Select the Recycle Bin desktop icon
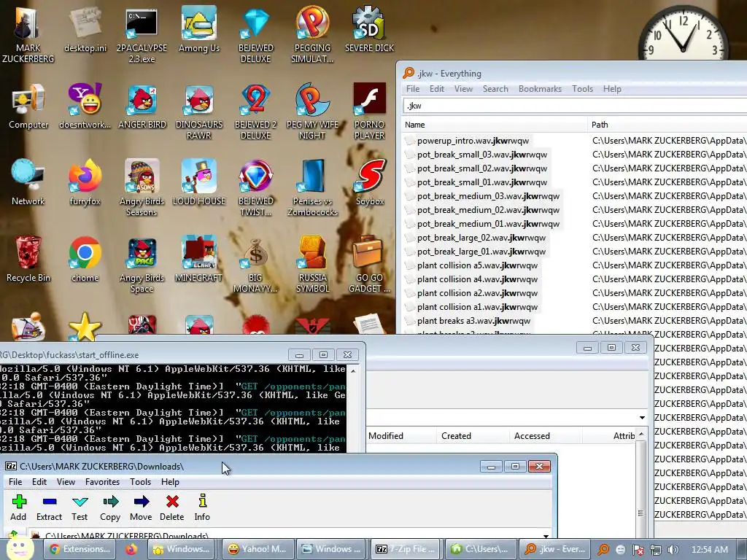 [28, 260]
